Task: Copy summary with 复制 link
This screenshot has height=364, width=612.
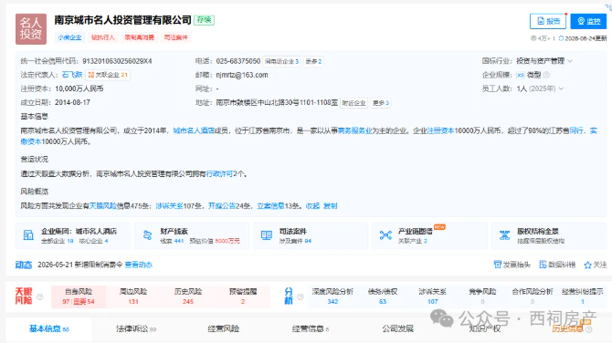Action: point(330,206)
